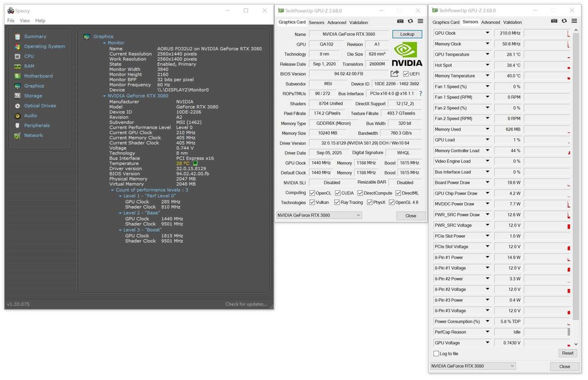This screenshot has width=588, height=380.
Task: Select the Network icon in Speccy sidebar
Action: click(17, 136)
